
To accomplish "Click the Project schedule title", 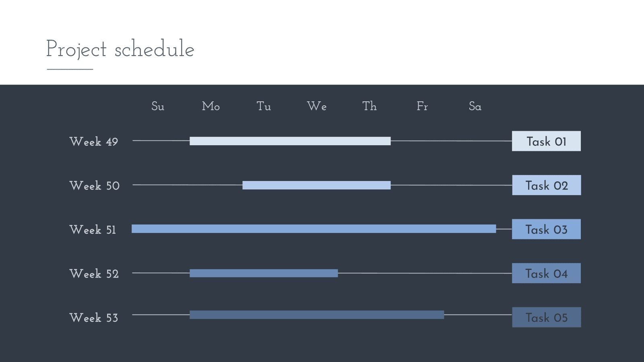I will click(x=120, y=49).
